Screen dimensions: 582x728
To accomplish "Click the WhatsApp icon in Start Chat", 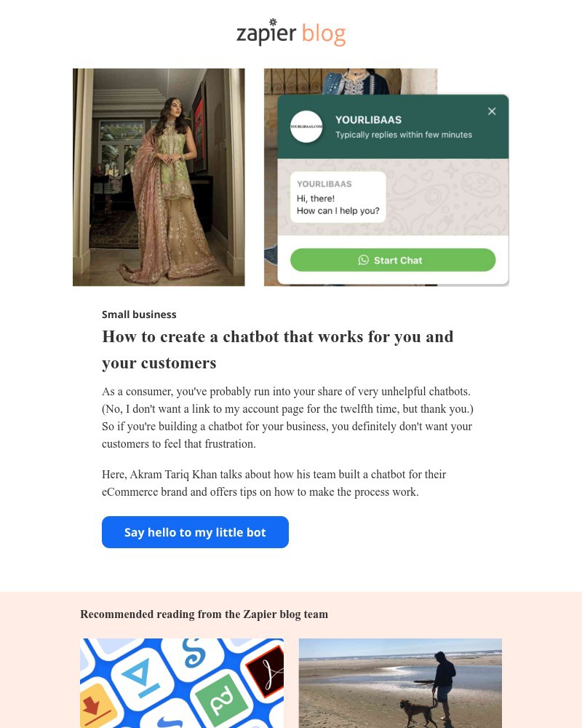I will pyautogui.click(x=364, y=260).
